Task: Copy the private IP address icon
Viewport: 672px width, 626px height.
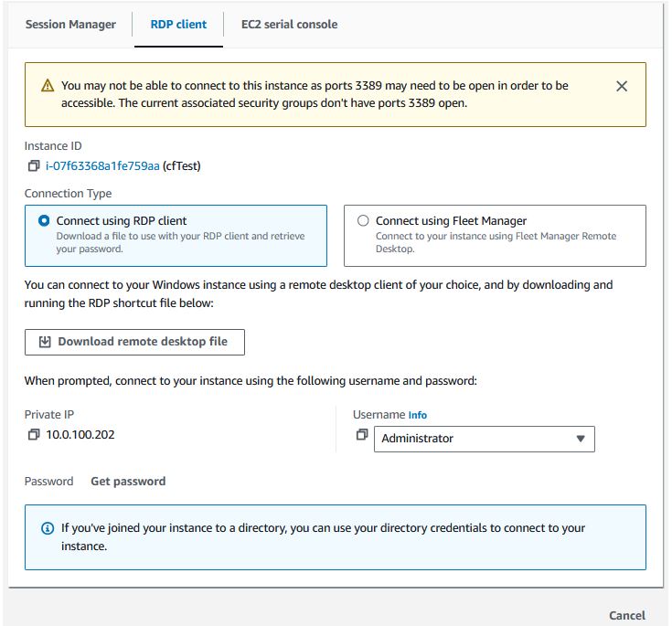Action: 34,434
